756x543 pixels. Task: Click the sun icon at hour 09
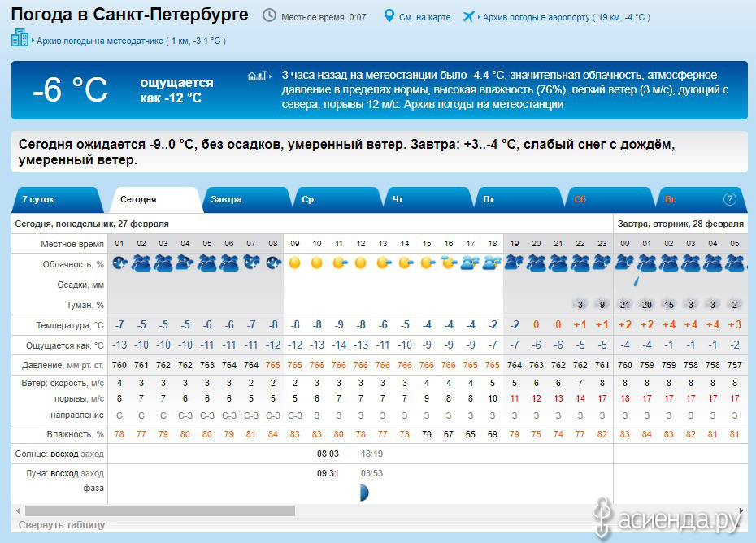pos(294,263)
